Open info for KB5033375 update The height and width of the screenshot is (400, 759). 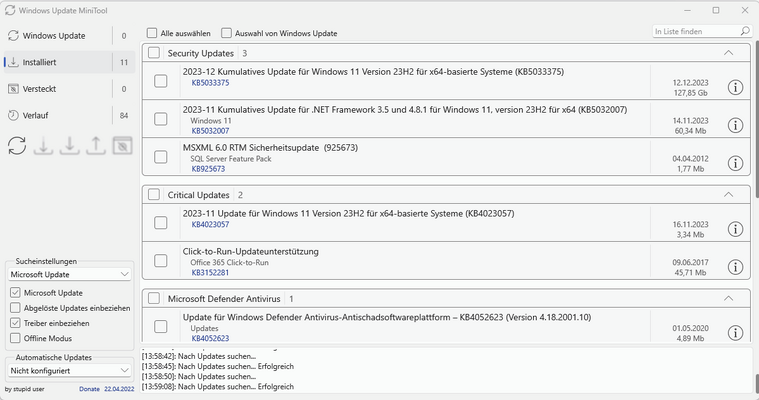pos(736,87)
